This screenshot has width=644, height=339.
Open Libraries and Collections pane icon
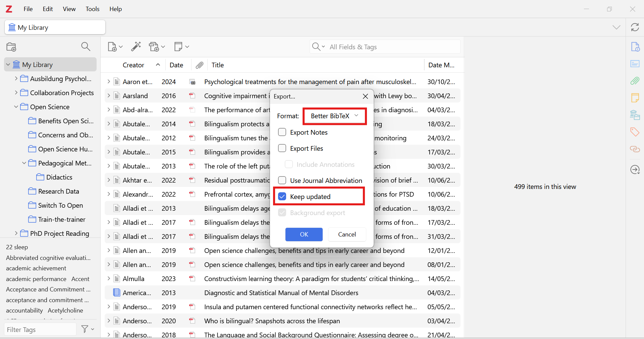[635, 115]
